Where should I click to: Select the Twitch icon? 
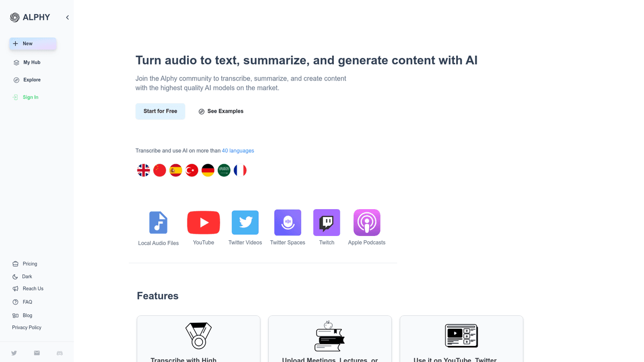point(327,223)
